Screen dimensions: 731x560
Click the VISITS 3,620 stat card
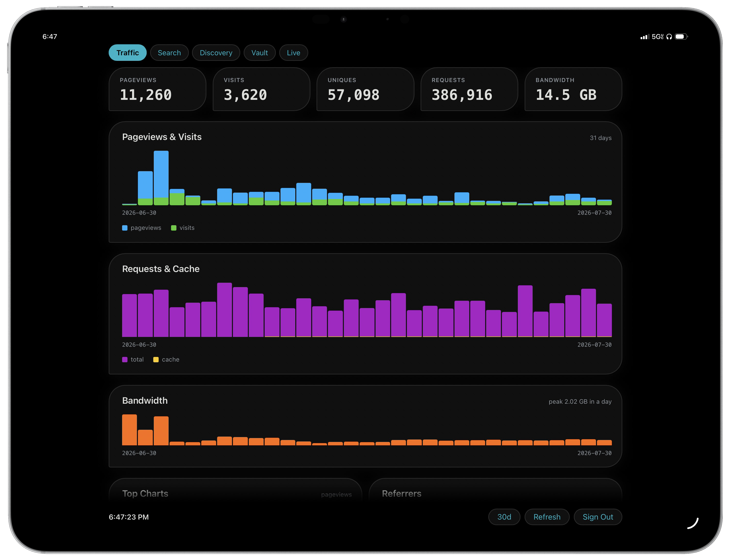click(261, 89)
